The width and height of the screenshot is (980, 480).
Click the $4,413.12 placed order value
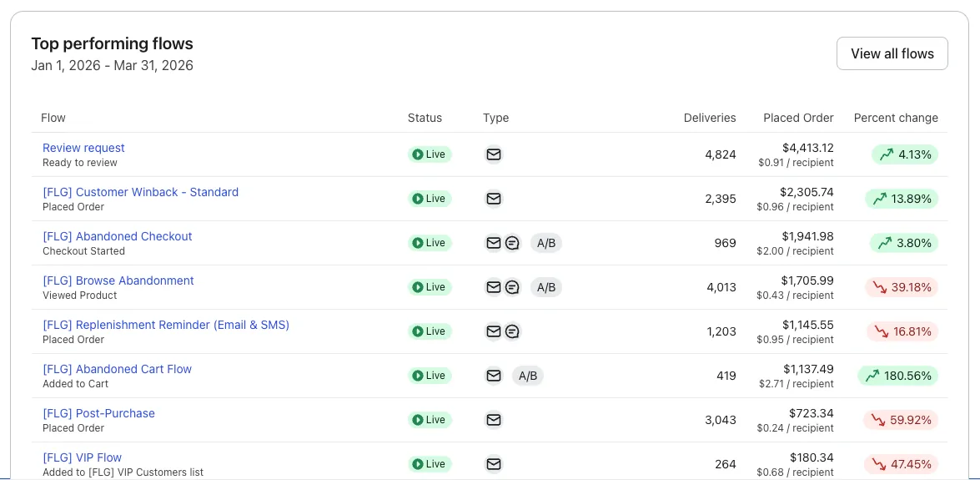(807, 148)
